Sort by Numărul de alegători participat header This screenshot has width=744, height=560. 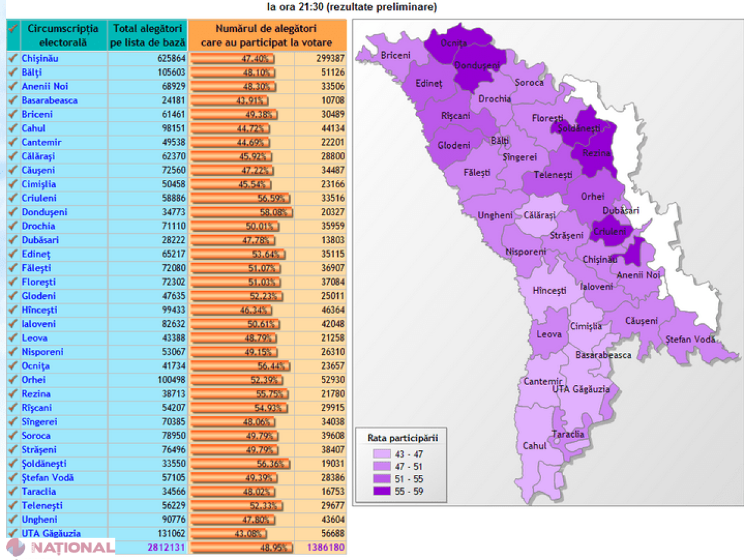pos(267,35)
